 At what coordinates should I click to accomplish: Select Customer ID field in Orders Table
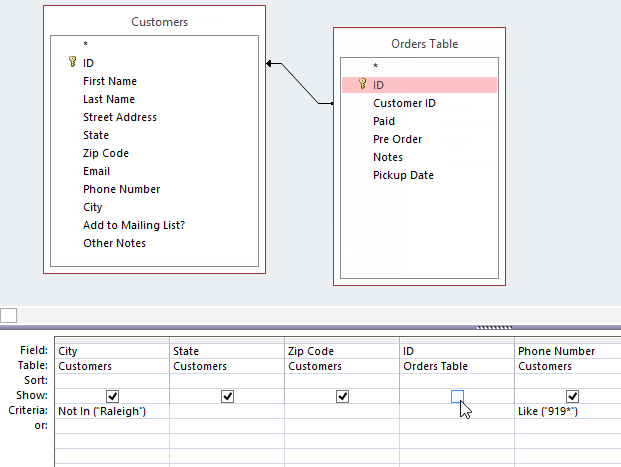pos(404,103)
